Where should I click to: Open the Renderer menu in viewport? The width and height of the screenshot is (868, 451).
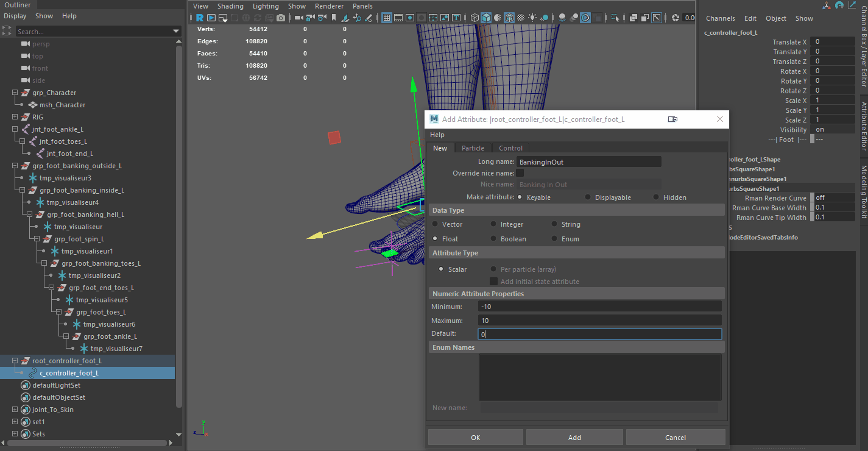coord(329,6)
